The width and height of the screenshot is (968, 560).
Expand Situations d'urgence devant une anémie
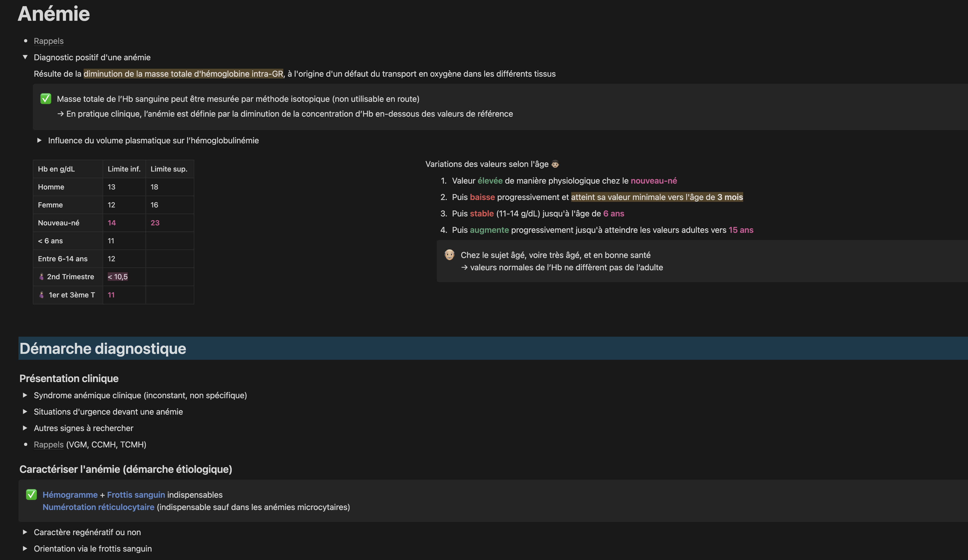point(25,412)
